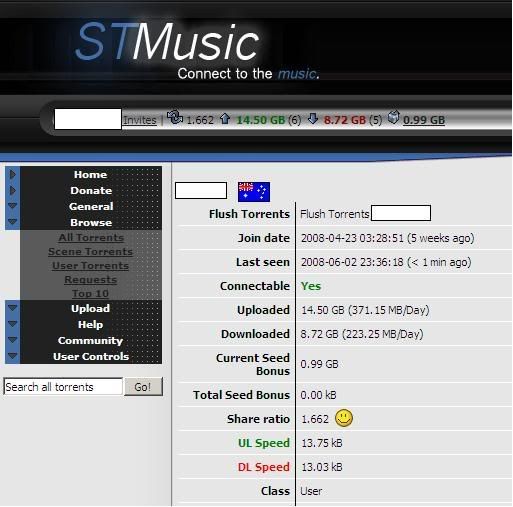Click the Go! search button

(143, 387)
